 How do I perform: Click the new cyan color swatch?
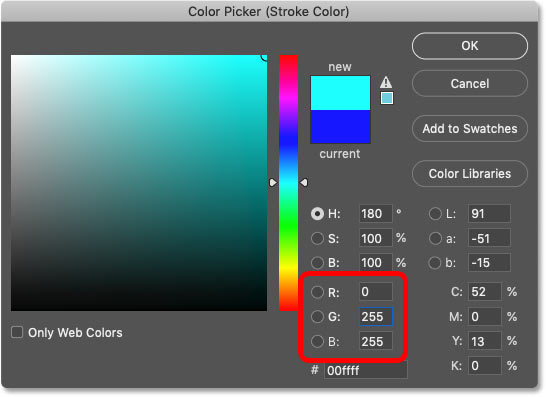[x=340, y=93]
